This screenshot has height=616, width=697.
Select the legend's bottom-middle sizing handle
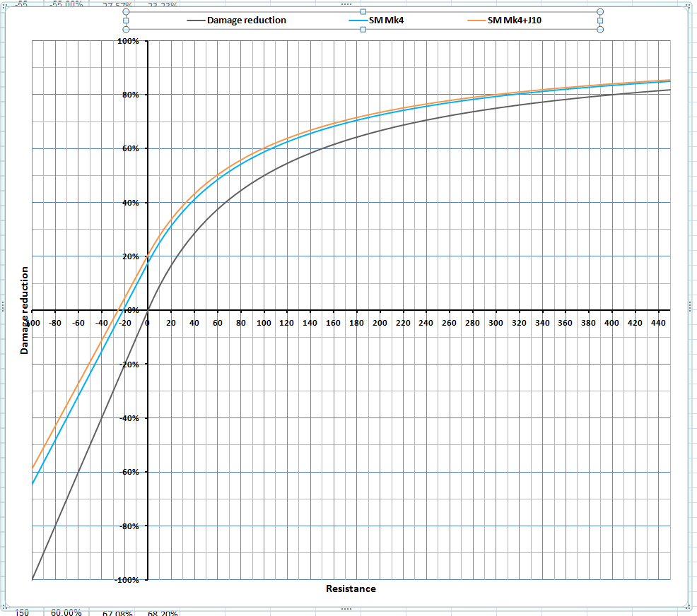tap(363, 30)
